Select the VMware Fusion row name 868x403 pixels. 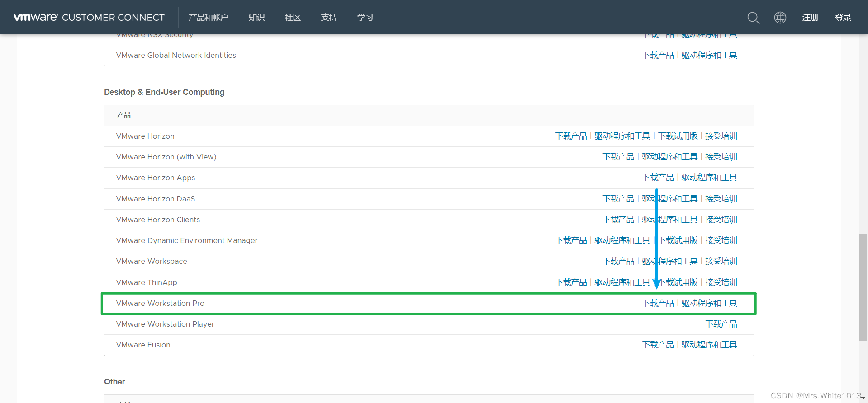click(x=143, y=345)
